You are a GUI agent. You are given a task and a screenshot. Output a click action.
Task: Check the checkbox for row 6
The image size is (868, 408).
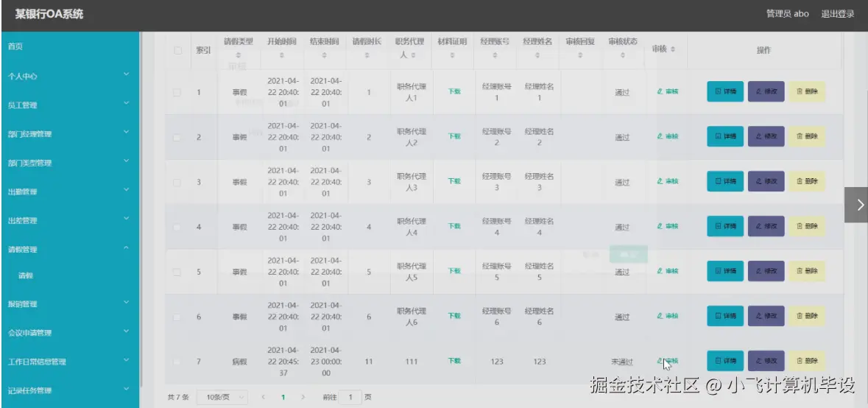pyautogui.click(x=177, y=317)
